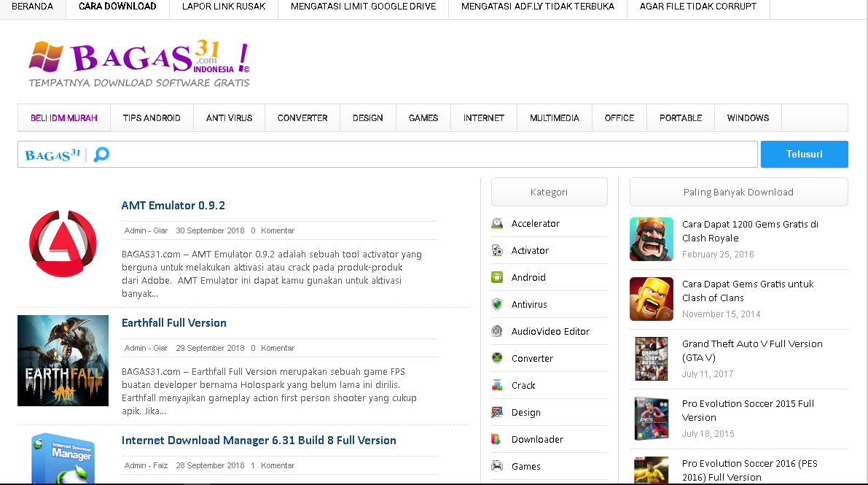Open the Clash Royale thumbnail

[652, 239]
